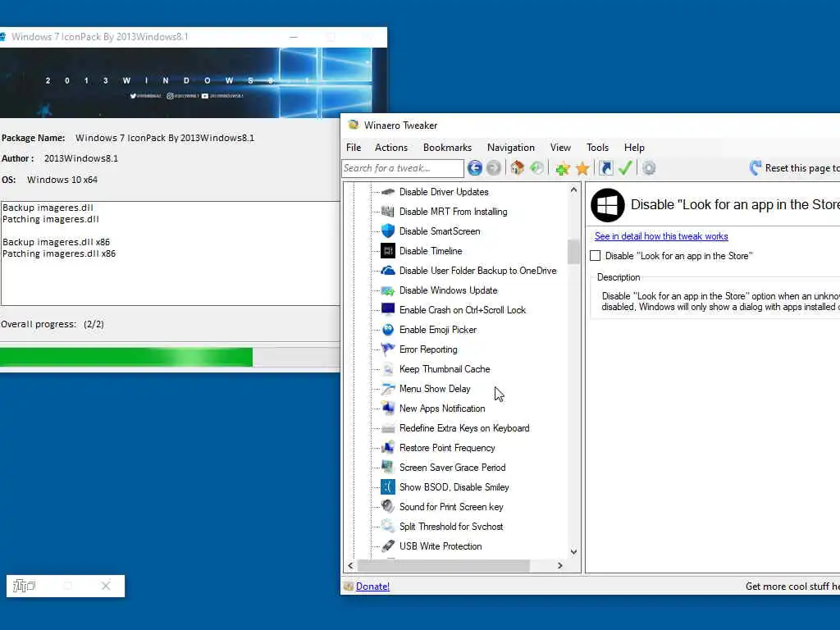The height and width of the screenshot is (630, 840).
Task: Open the Tools menu
Action: 597,148
